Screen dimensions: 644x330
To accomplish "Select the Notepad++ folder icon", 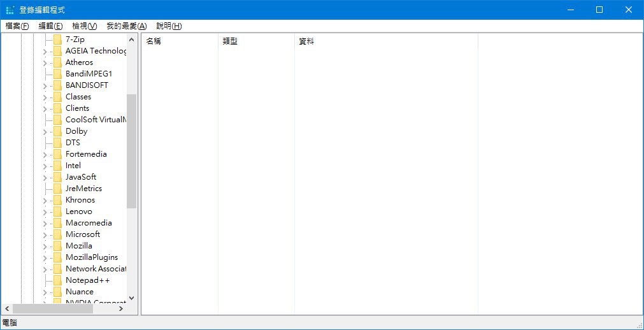I will coord(57,280).
